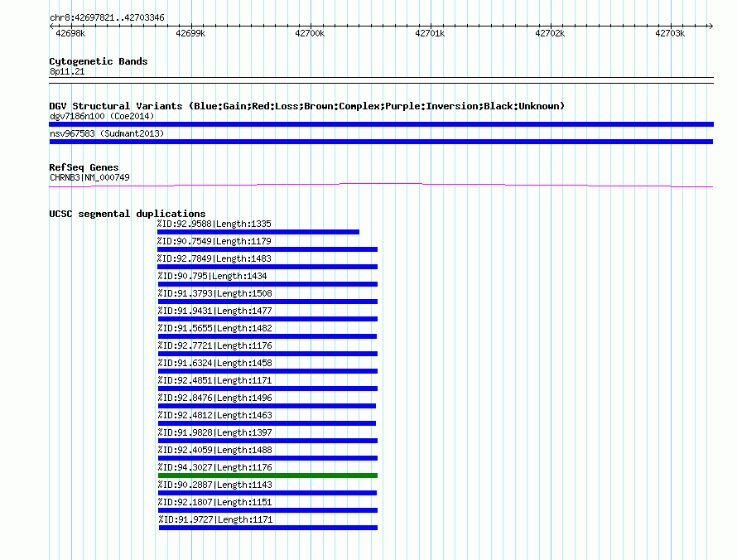The image size is (737, 560).
Task: Click label %ID:91.9727|Length:1171
Action: coord(216,519)
